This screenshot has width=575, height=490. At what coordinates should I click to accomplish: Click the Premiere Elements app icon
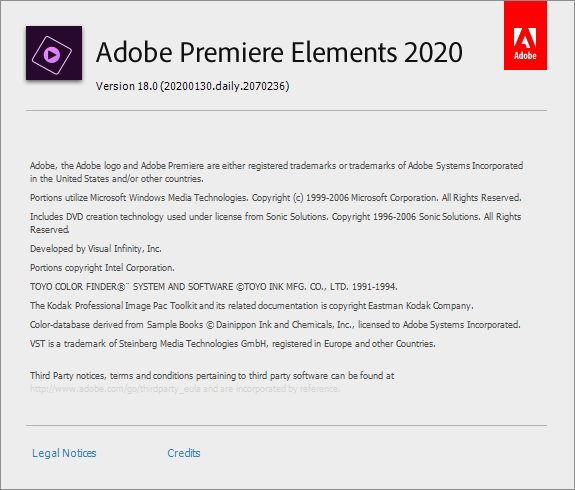click(x=54, y=53)
